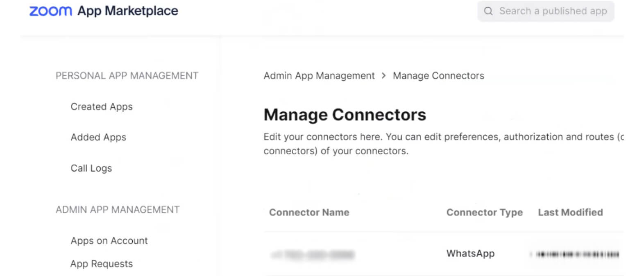Click Manage Connectors breadcrumb
The width and height of the screenshot is (644, 276).
coord(438,76)
